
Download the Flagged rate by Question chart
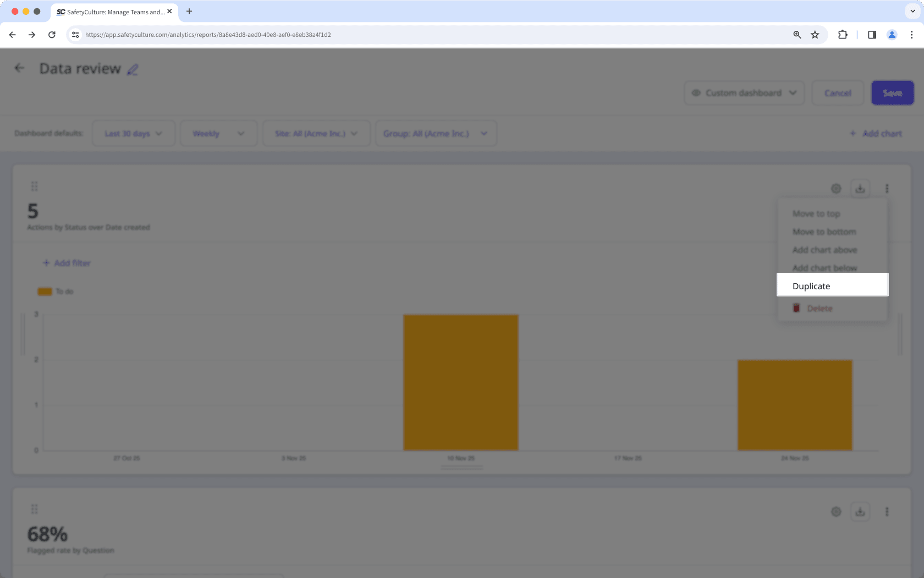[861, 511]
